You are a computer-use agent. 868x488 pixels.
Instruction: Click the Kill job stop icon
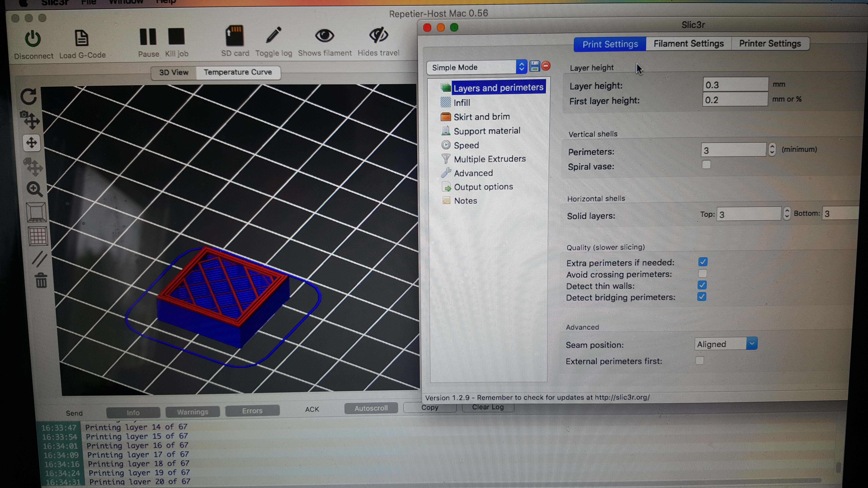(176, 36)
